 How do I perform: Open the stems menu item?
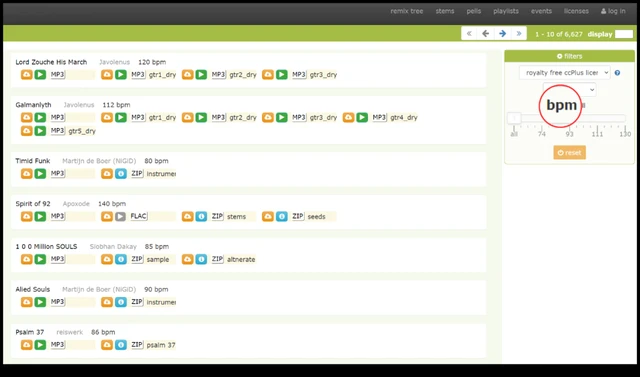point(445,11)
